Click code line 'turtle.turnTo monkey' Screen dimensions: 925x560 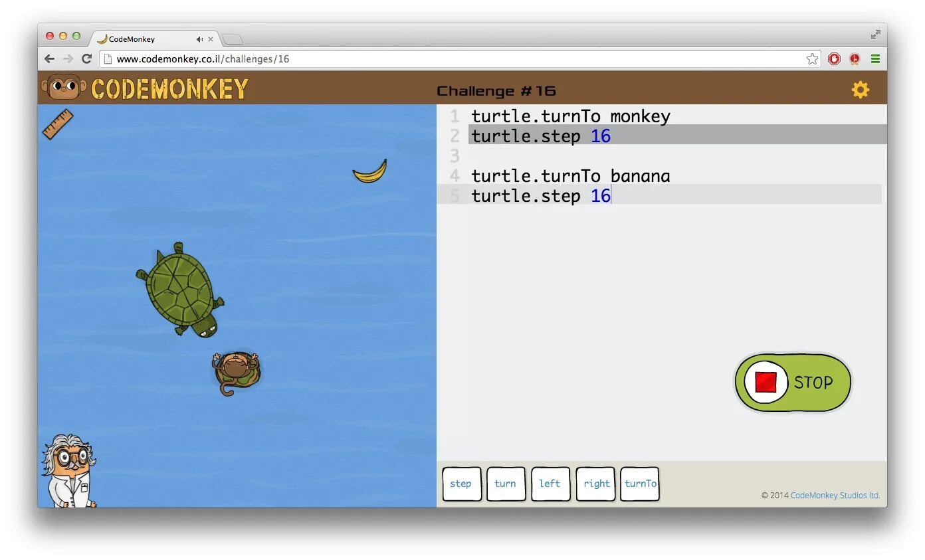(571, 116)
